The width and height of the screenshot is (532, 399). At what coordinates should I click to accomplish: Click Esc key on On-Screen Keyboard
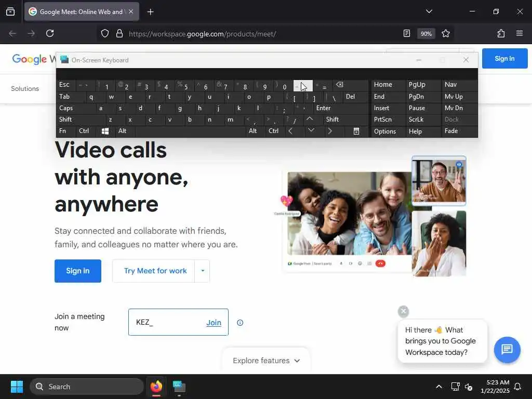coord(66,85)
